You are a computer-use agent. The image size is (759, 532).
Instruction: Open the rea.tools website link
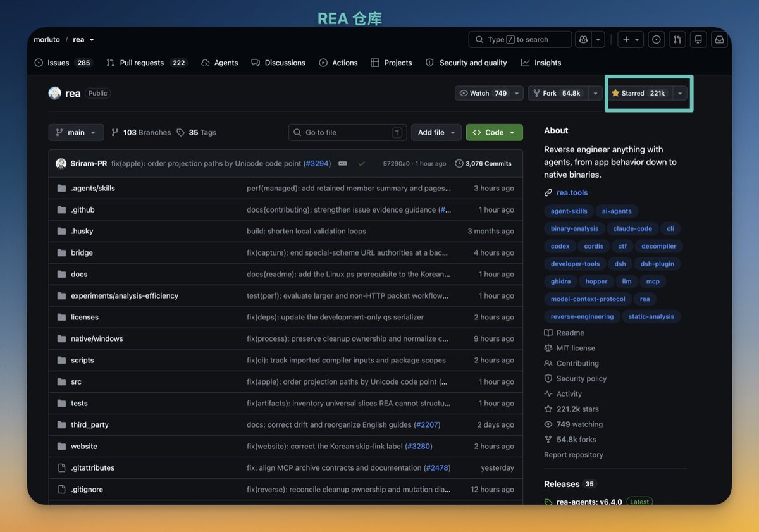click(x=572, y=192)
